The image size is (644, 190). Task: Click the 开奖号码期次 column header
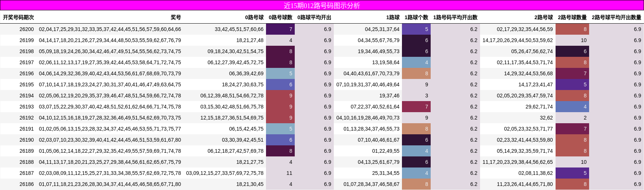pos(18,17)
